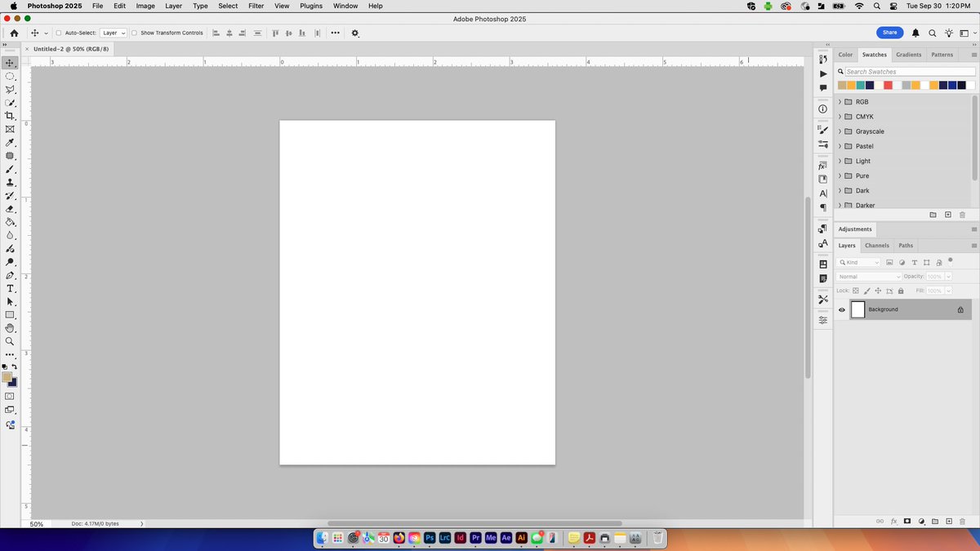
Task: Open the Normal blend mode dropdown
Action: point(868,277)
